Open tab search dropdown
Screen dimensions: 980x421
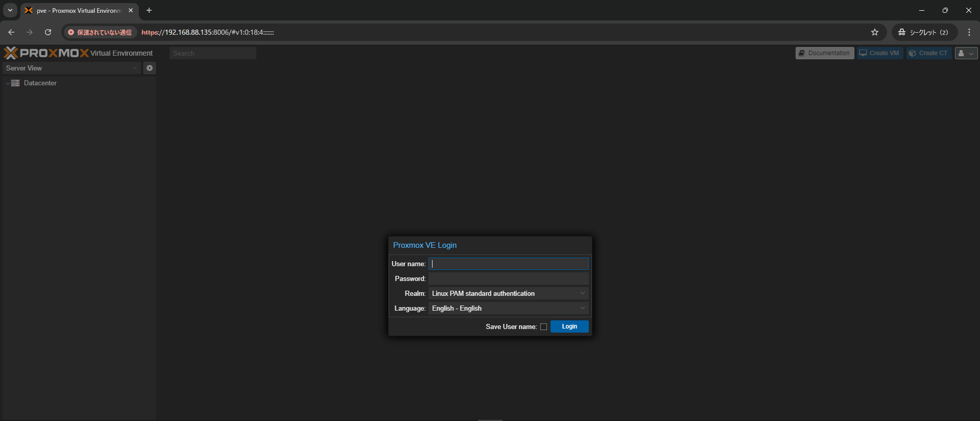[10, 10]
